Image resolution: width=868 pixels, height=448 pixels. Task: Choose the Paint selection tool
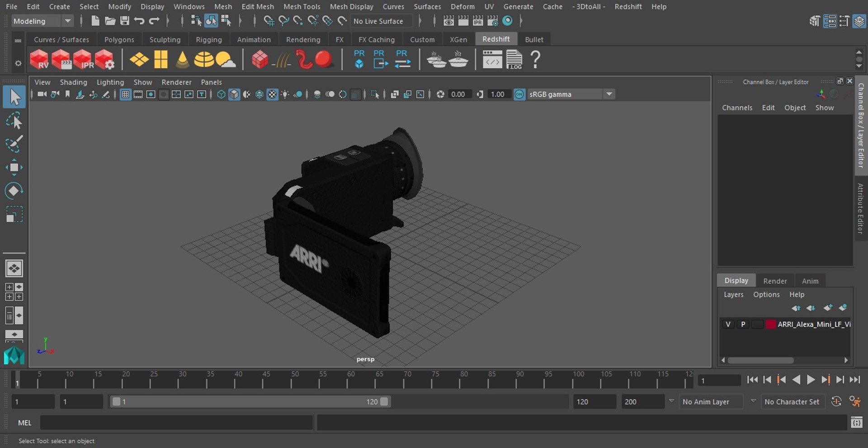[14, 144]
